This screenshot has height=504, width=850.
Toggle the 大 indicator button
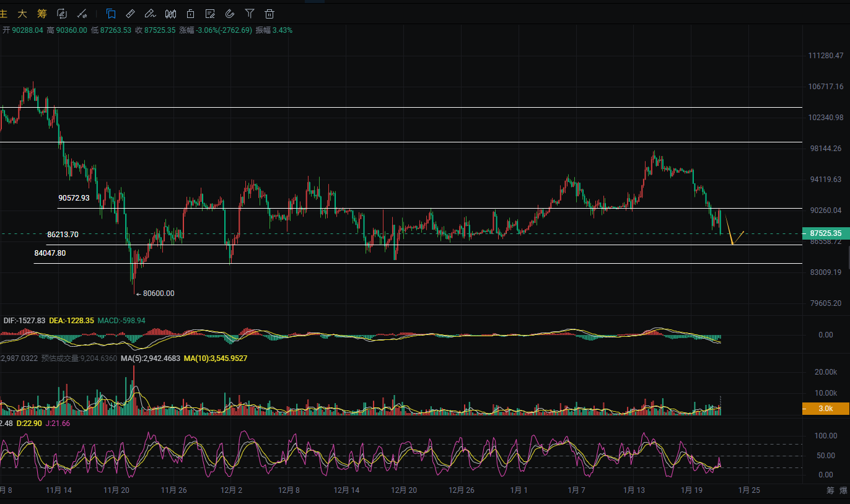click(22, 13)
